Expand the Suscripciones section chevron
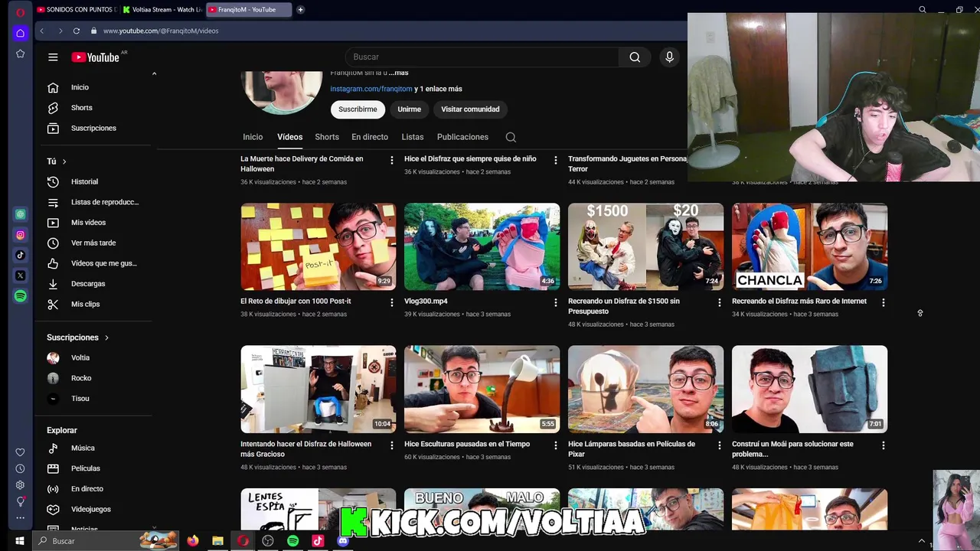 (x=106, y=337)
